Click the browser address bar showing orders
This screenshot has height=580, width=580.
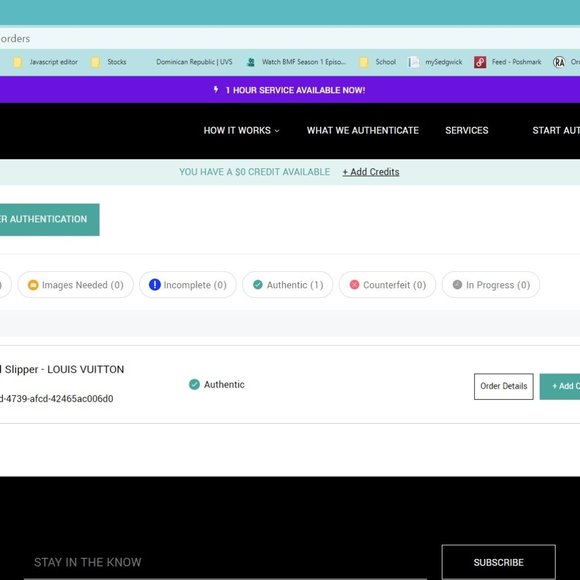click(x=290, y=38)
